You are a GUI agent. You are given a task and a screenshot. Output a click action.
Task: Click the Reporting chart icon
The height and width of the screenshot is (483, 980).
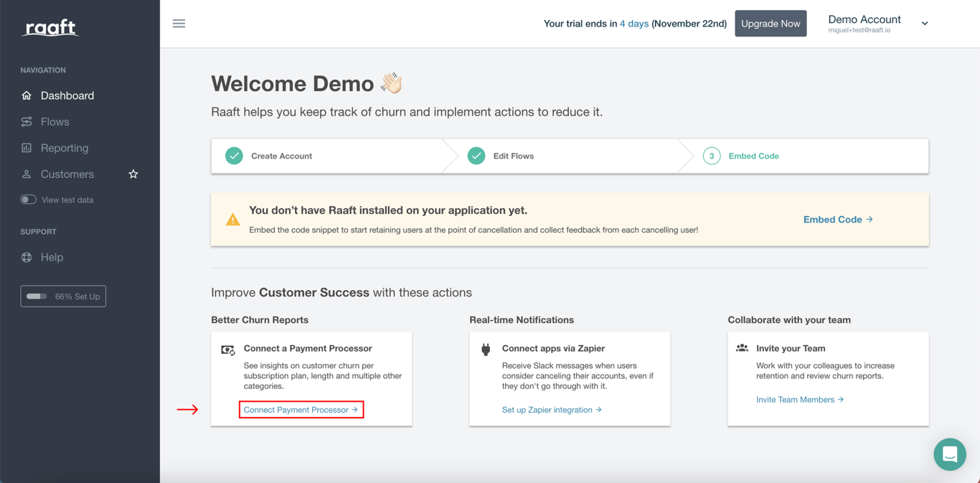27,148
